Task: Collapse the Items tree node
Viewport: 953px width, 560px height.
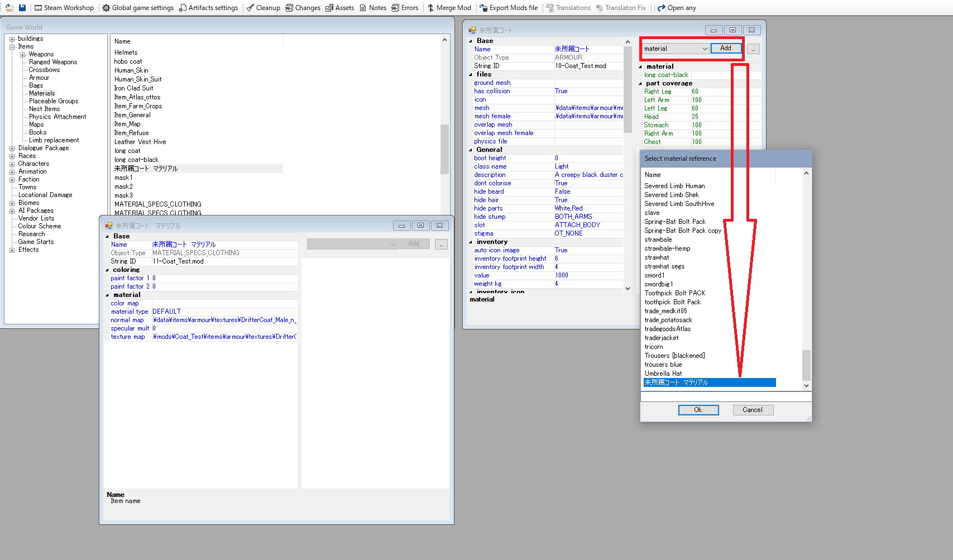Action: [12, 47]
